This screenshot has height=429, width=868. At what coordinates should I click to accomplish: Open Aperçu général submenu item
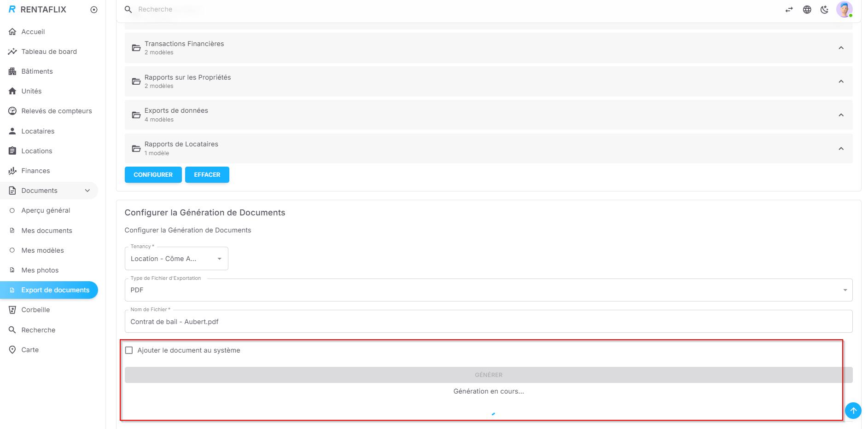(x=46, y=210)
